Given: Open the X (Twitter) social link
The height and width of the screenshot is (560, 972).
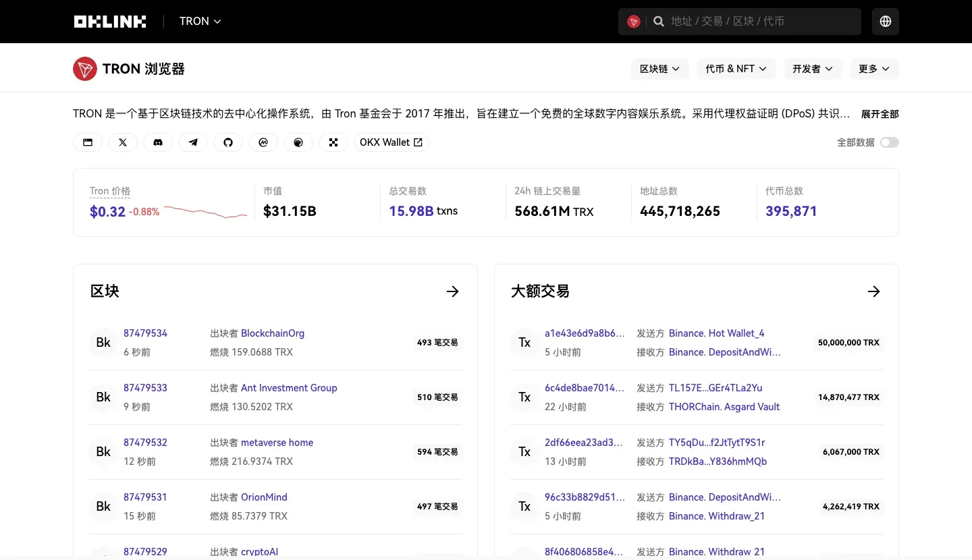Looking at the screenshot, I should (x=123, y=142).
